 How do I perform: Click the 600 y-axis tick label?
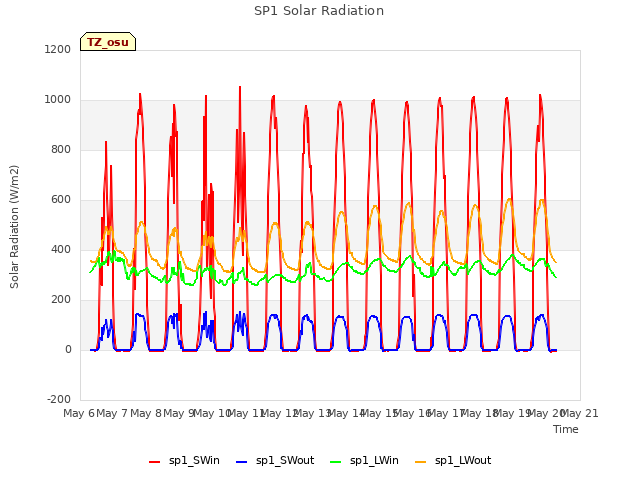(61, 200)
